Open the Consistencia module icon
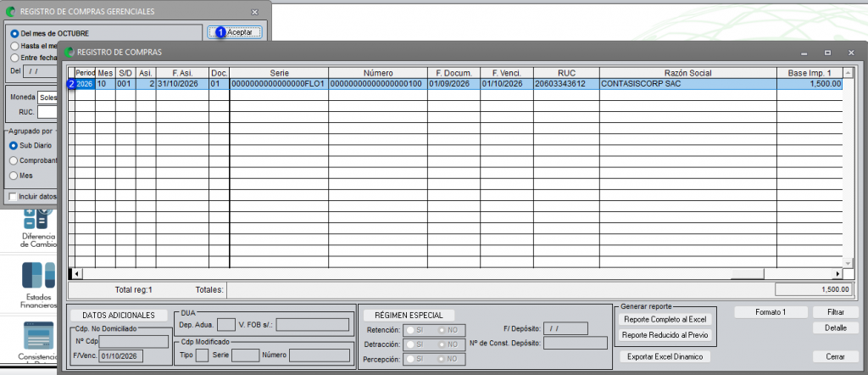The image size is (868, 375). [x=39, y=336]
